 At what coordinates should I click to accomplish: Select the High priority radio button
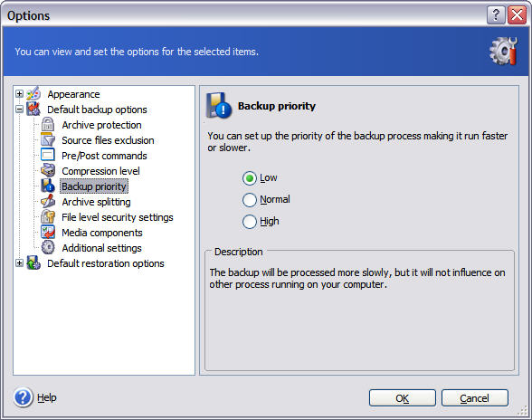click(x=250, y=222)
